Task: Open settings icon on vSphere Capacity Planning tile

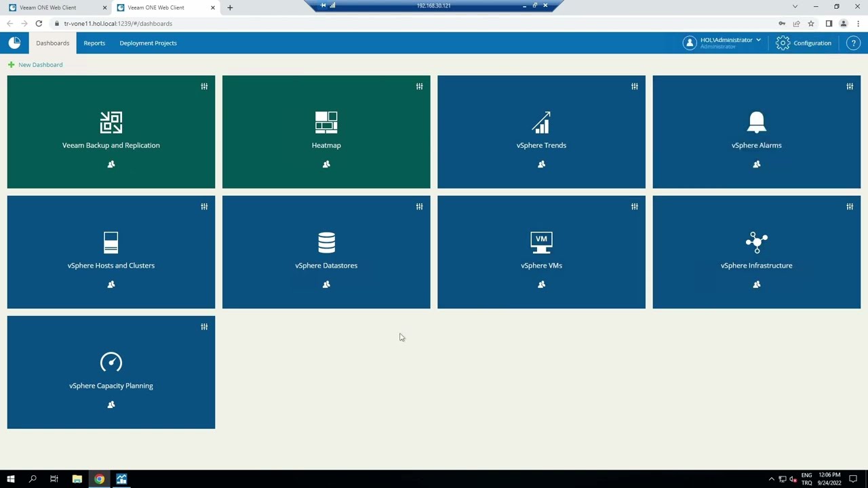Action: coord(204,327)
